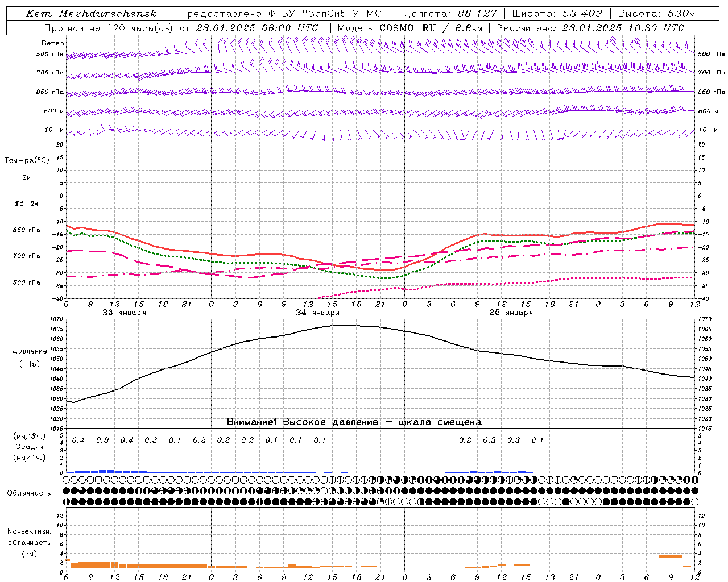The height and width of the screenshot is (582, 728).
Task: Click the "(км)" unit under convective cloudiness
Action: 29,554
